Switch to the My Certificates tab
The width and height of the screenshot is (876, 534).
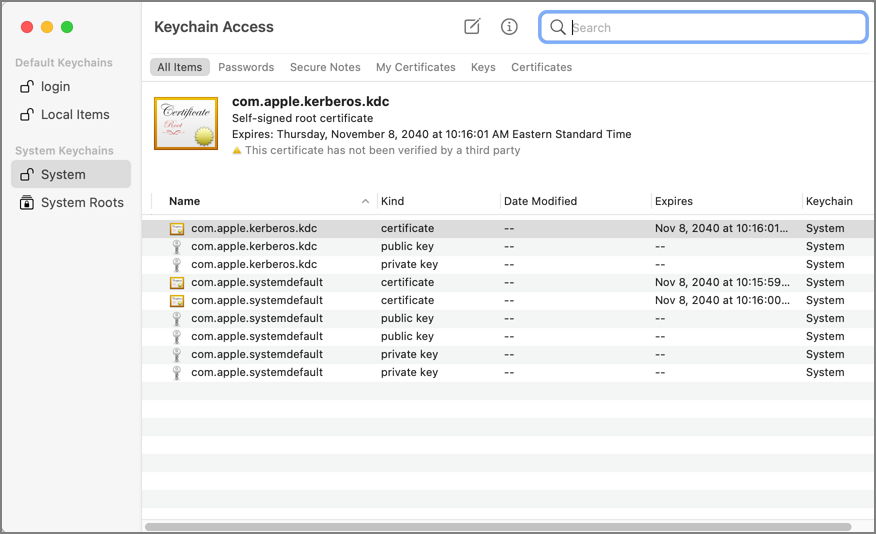coord(416,67)
